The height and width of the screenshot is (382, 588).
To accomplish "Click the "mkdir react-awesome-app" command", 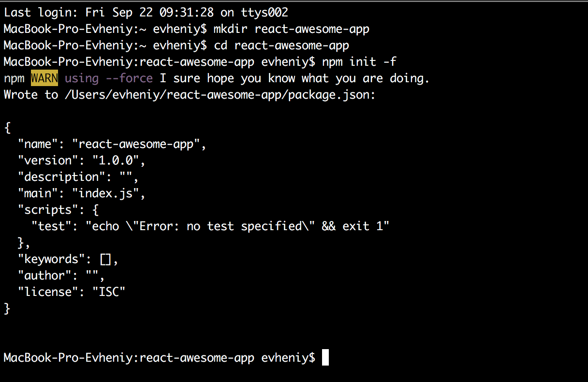I will click(291, 29).
